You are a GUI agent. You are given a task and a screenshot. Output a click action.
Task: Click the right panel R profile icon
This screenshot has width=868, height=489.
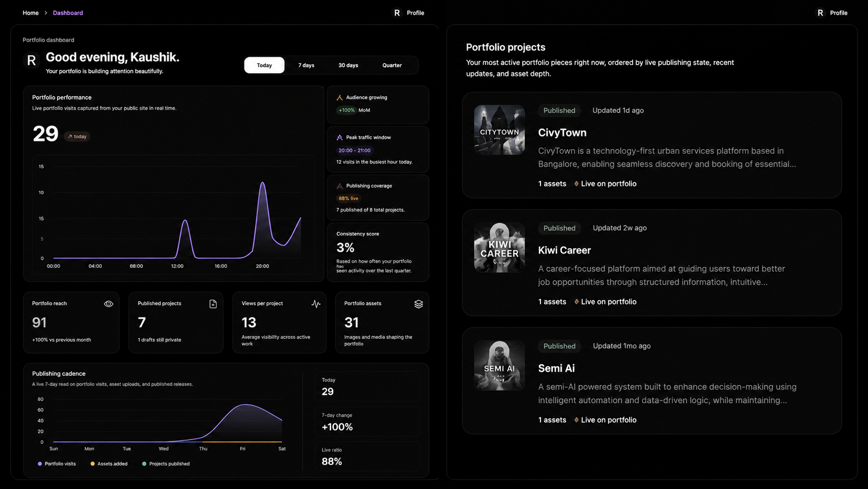point(820,13)
